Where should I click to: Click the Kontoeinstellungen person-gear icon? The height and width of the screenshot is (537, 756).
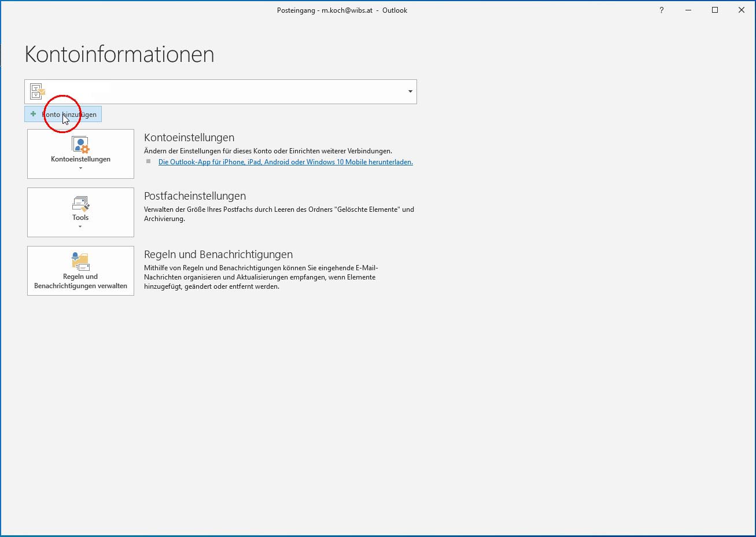point(80,145)
